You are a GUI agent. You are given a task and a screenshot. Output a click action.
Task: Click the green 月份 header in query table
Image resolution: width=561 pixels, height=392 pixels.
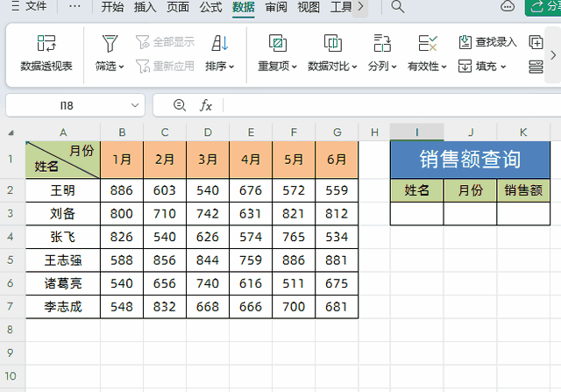pos(470,190)
